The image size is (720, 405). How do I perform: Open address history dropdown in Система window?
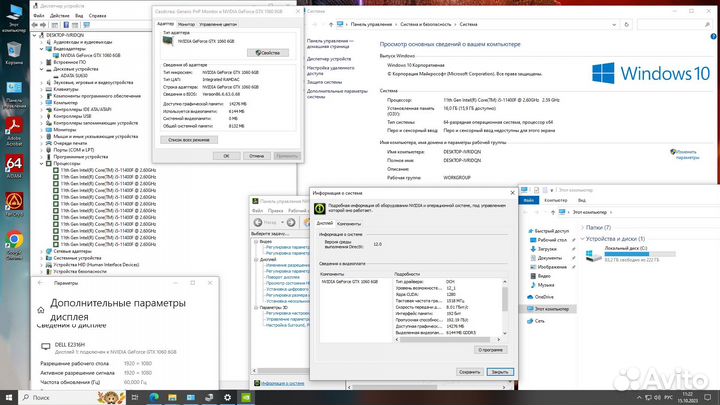coord(614,24)
